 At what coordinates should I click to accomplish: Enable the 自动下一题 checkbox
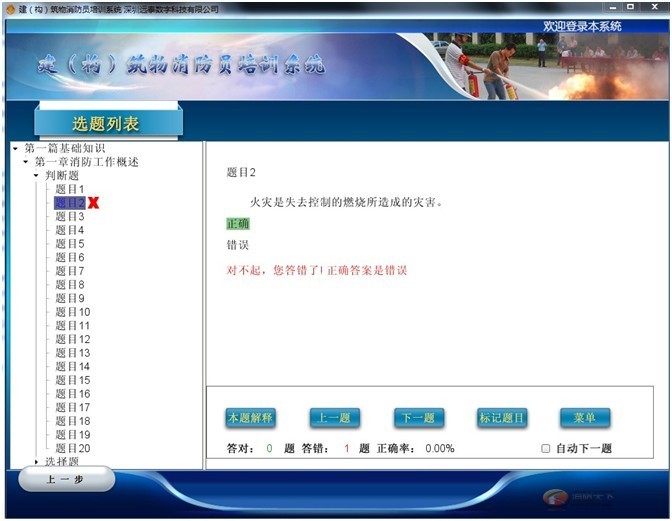[546, 449]
